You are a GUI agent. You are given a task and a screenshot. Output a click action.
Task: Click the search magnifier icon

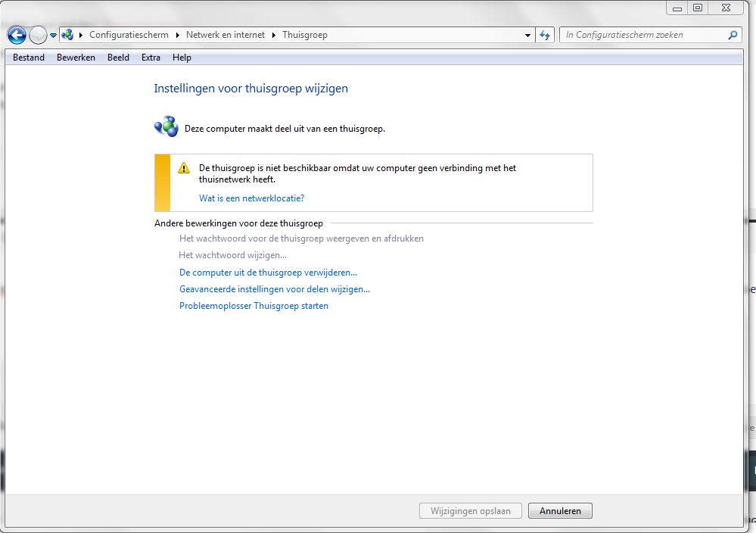[x=733, y=35]
